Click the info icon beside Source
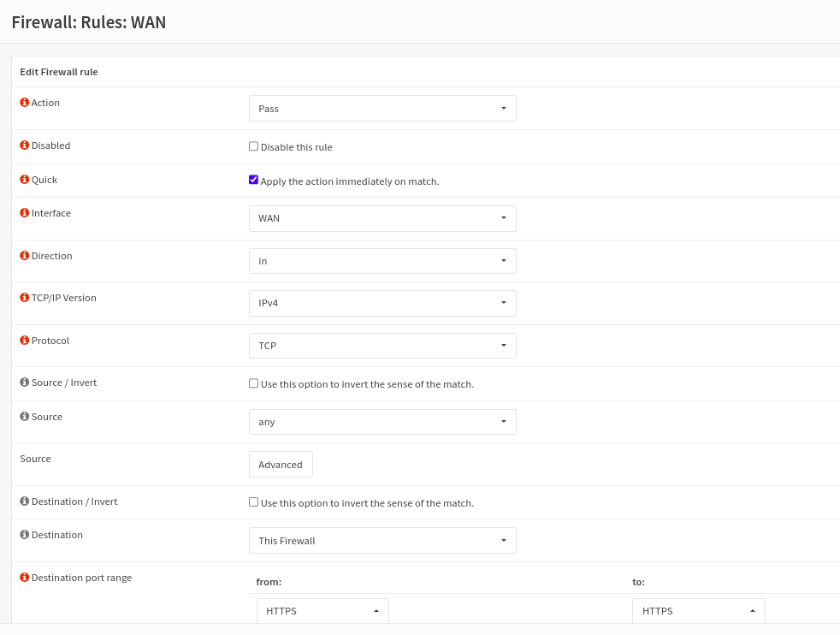This screenshot has width=840, height=635. pos(24,416)
